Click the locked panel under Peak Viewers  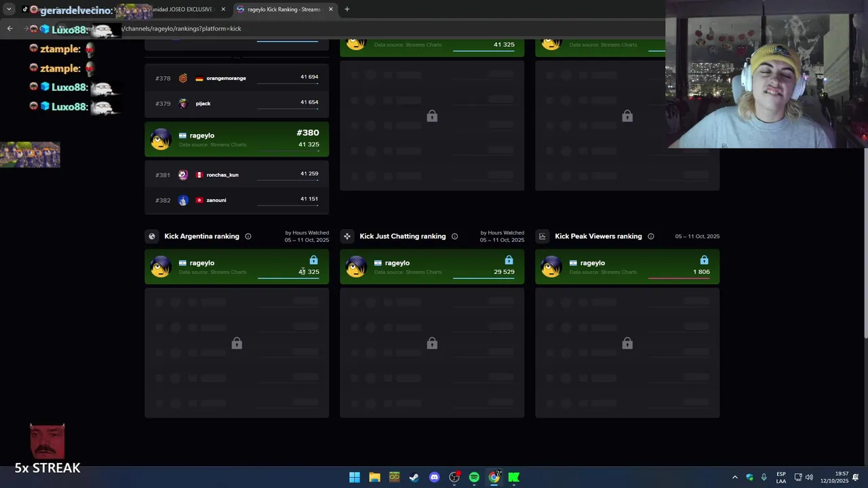point(627,352)
